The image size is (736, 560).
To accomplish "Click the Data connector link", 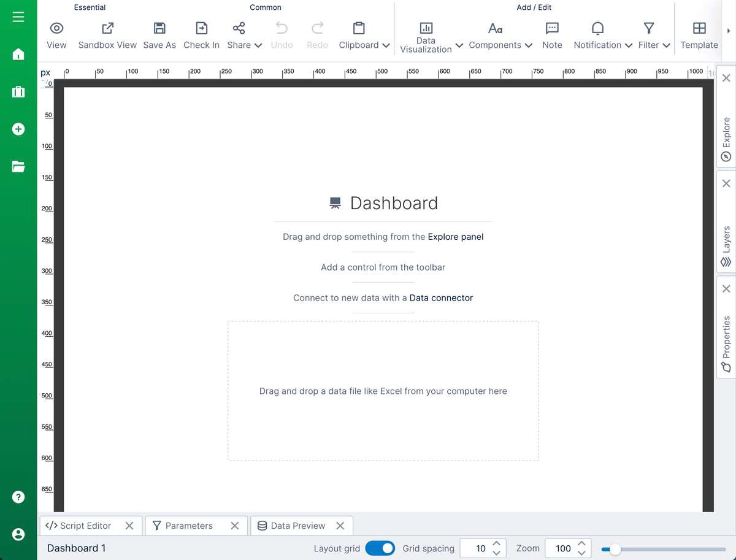I will click(x=440, y=297).
